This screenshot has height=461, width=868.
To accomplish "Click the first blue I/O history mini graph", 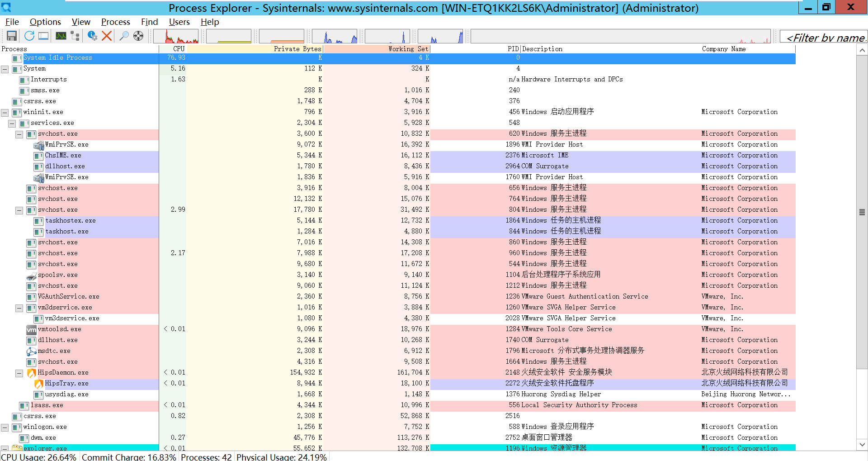I will [335, 36].
